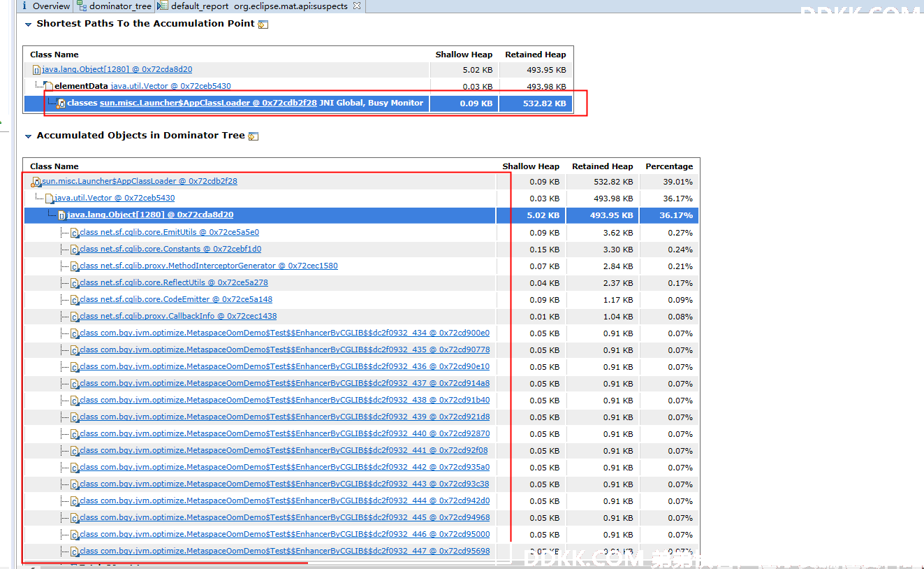Open EnhancerByCGLIB class link ending _436

tap(284, 366)
